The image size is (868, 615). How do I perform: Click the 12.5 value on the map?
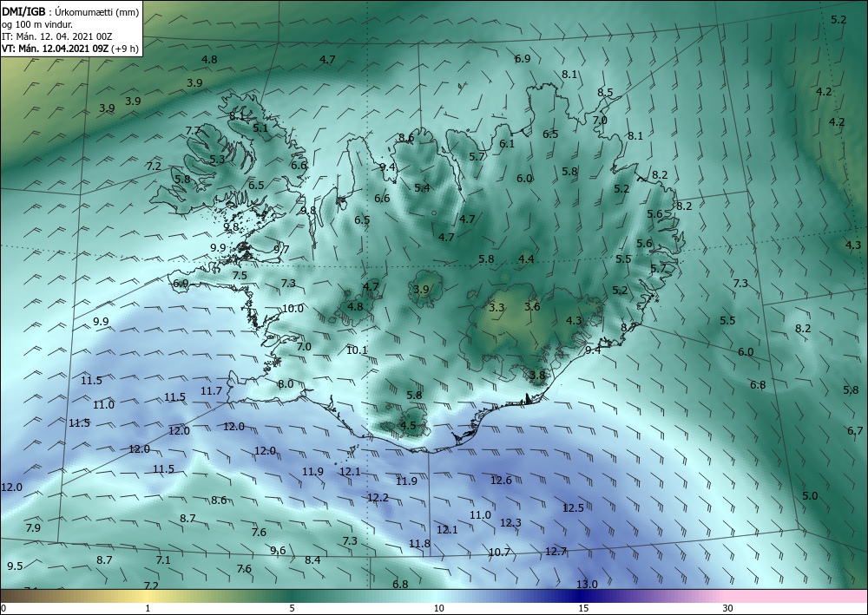573,507
